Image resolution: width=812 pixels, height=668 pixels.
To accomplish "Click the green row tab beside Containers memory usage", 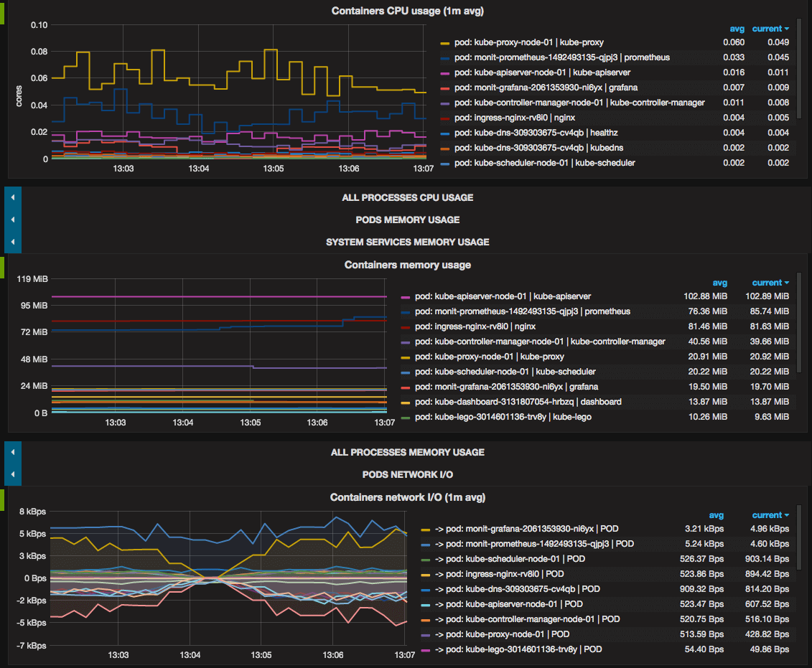I will 2,267.
